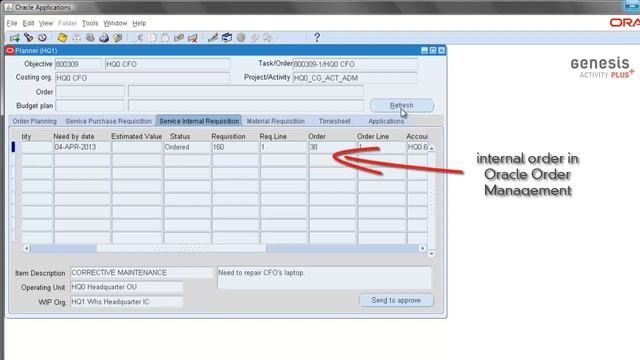Click the first row's blue record selector
This screenshot has width=640, height=360.
(13, 147)
